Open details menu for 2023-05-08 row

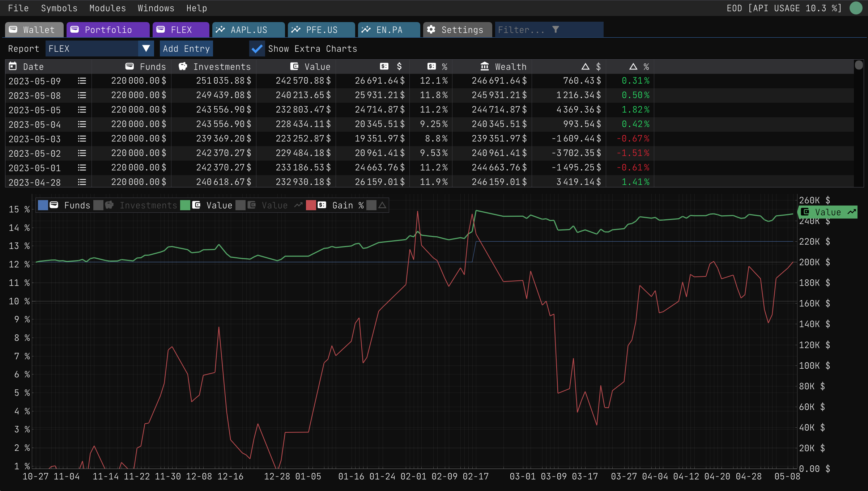[x=82, y=95]
